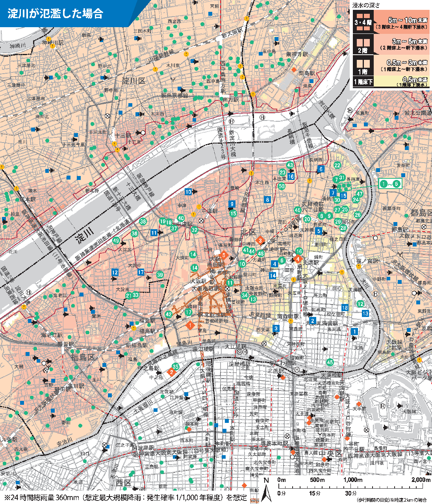This screenshot has height=504, width=432.
Task: Click blue square marker number 11
Action: [x=154, y=233]
